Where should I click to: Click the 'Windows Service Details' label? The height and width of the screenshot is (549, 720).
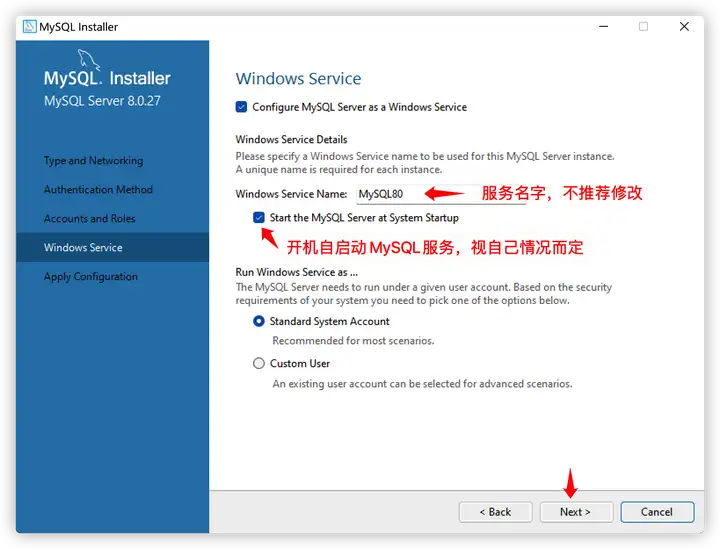pos(291,140)
